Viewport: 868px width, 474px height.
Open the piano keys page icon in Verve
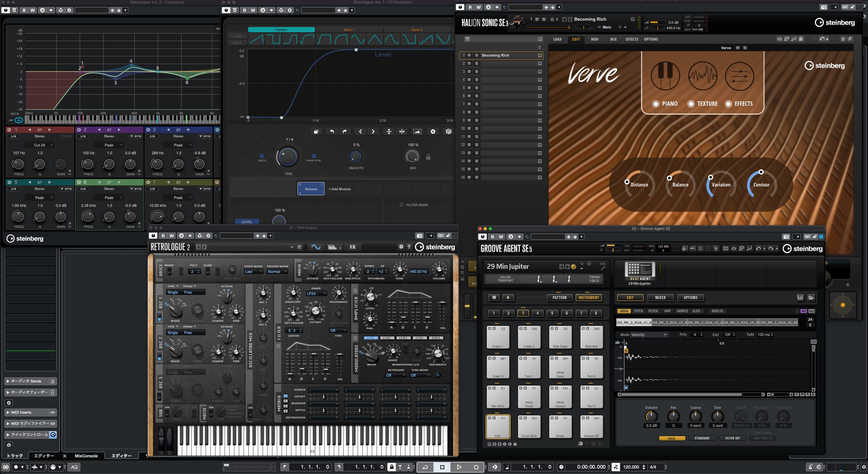coord(665,76)
